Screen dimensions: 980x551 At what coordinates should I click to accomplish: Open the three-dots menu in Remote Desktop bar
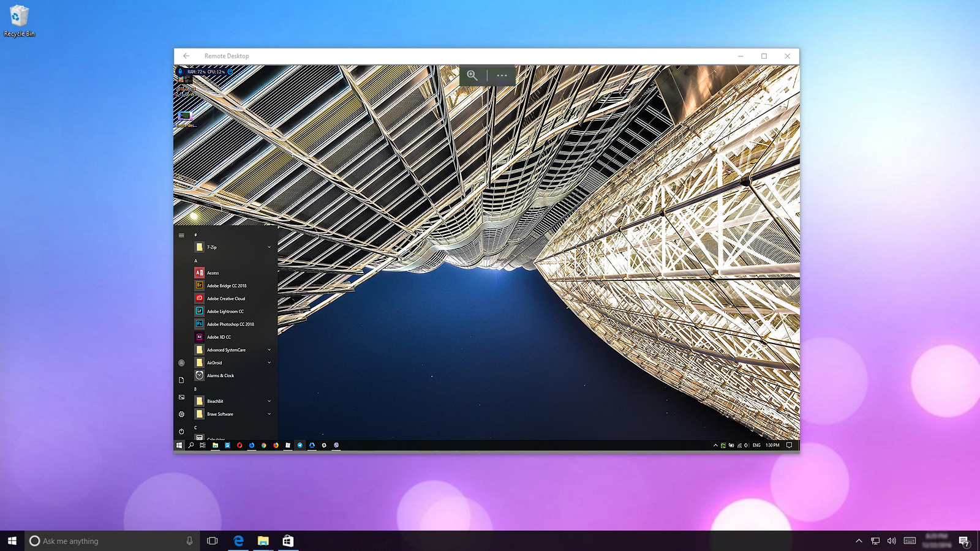(x=502, y=75)
